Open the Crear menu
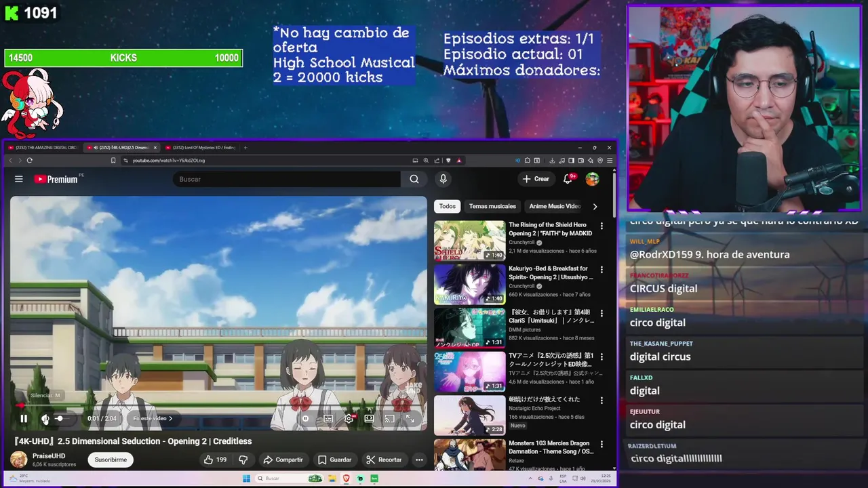The width and height of the screenshot is (868, 488). pos(536,179)
